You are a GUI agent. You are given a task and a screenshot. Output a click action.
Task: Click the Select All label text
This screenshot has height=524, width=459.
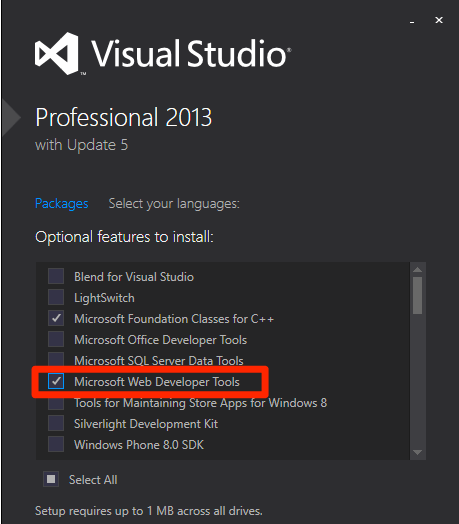click(x=93, y=480)
